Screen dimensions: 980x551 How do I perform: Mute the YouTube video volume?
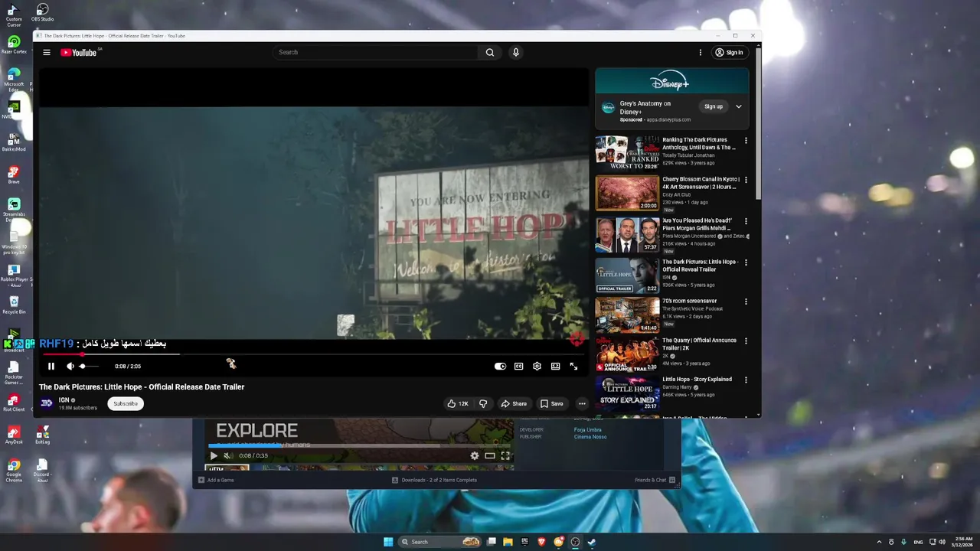pyautogui.click(x=70, y=367)
